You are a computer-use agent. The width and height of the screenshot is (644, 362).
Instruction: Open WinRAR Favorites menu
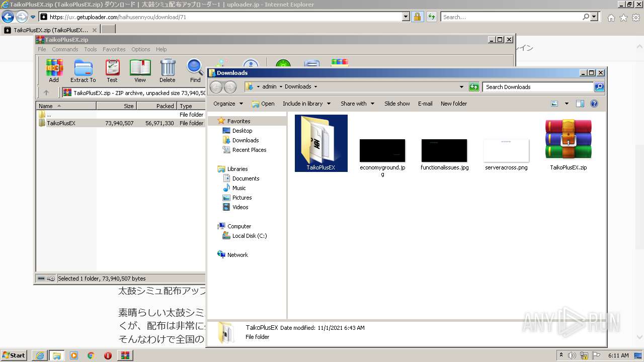click(x=114, y=49)
